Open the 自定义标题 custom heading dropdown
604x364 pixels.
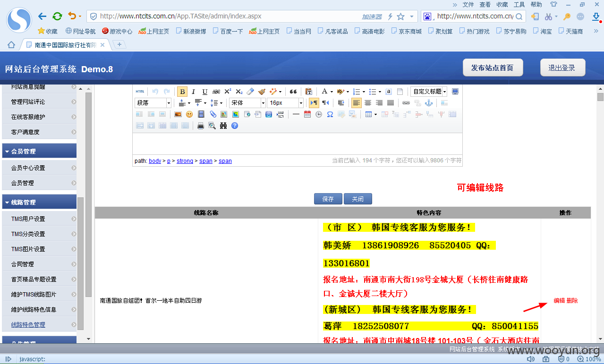coord(429,92)
